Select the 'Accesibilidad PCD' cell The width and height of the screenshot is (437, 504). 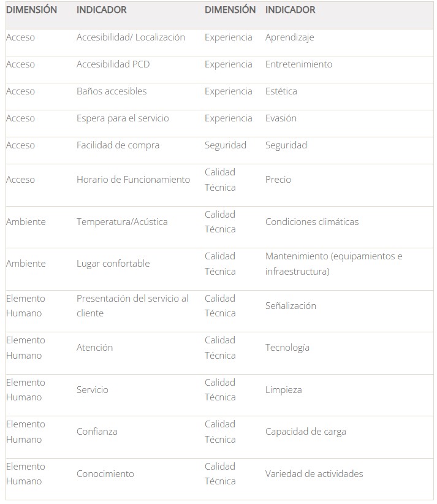point(113,64)
